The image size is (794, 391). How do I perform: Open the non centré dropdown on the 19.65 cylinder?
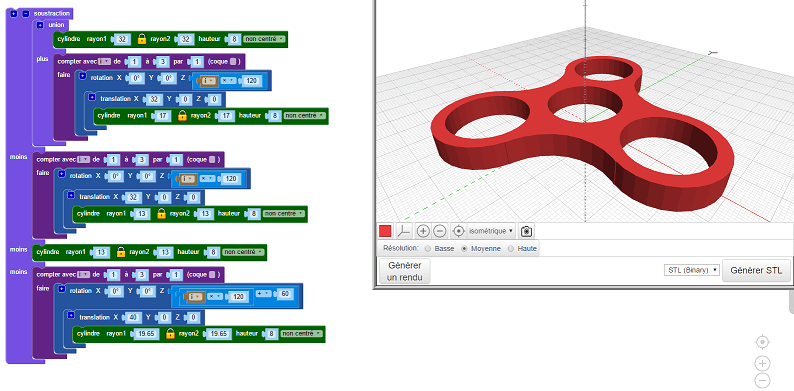coord(302,334)
